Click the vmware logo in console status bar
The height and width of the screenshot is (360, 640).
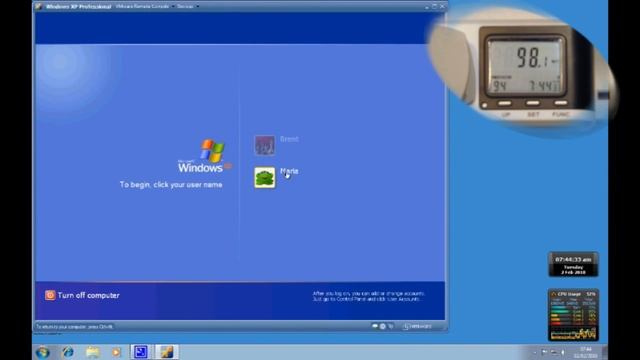(418, 326)
